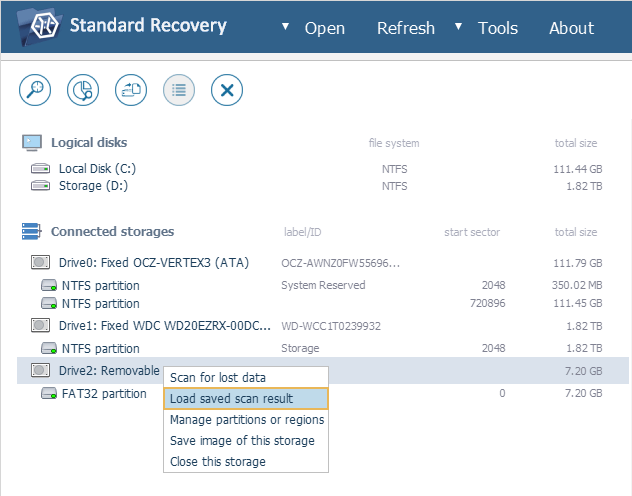Select Close this storage menu entry

pos(218,461)
